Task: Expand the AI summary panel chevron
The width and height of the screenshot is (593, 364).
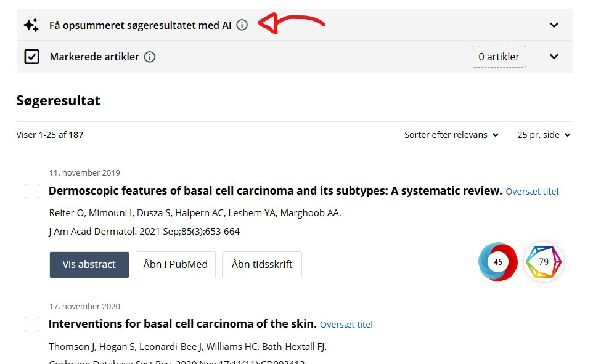Action: (x=554, y=25)
